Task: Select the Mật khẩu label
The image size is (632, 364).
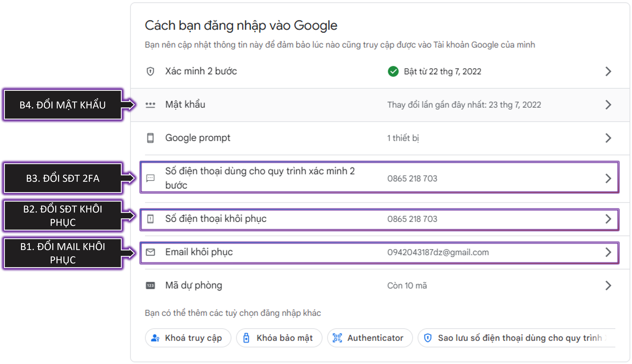Action: pyautogui.click(x=185, y=104)
